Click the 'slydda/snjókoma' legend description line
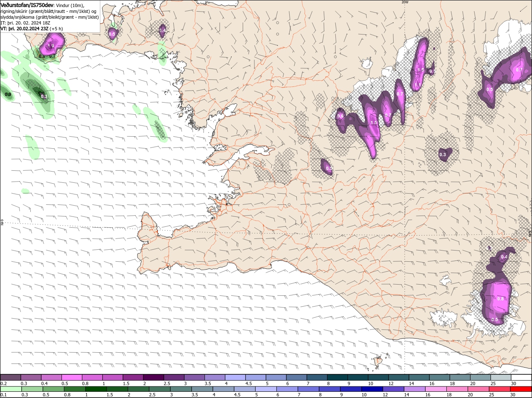 click(49, 17)
